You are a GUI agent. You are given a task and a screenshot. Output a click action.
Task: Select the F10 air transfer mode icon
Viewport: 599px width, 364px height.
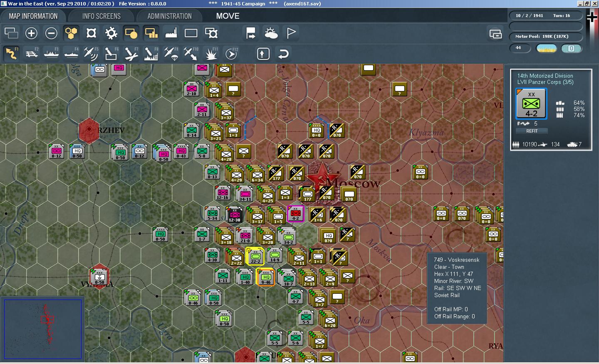tap(191, 54)
